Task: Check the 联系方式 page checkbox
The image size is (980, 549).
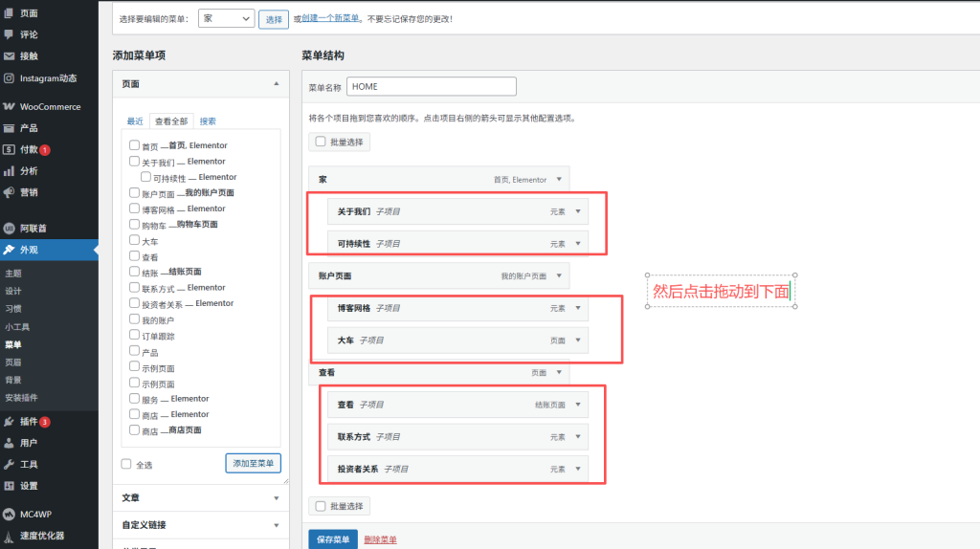Action: [x=134, y=287]
